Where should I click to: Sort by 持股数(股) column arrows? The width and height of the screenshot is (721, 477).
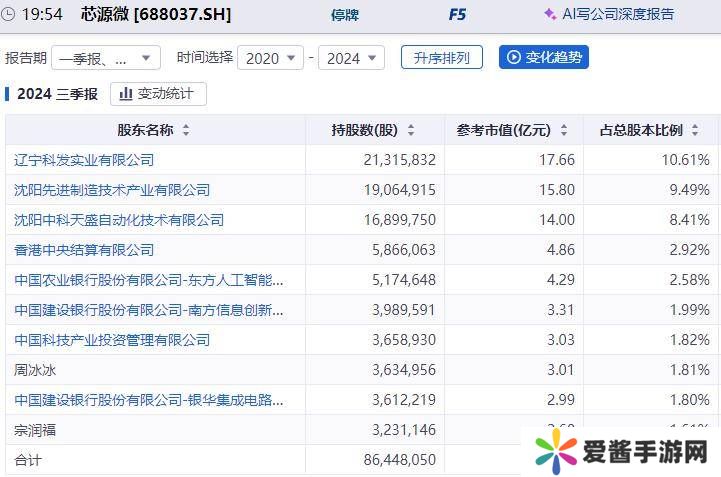410,131
